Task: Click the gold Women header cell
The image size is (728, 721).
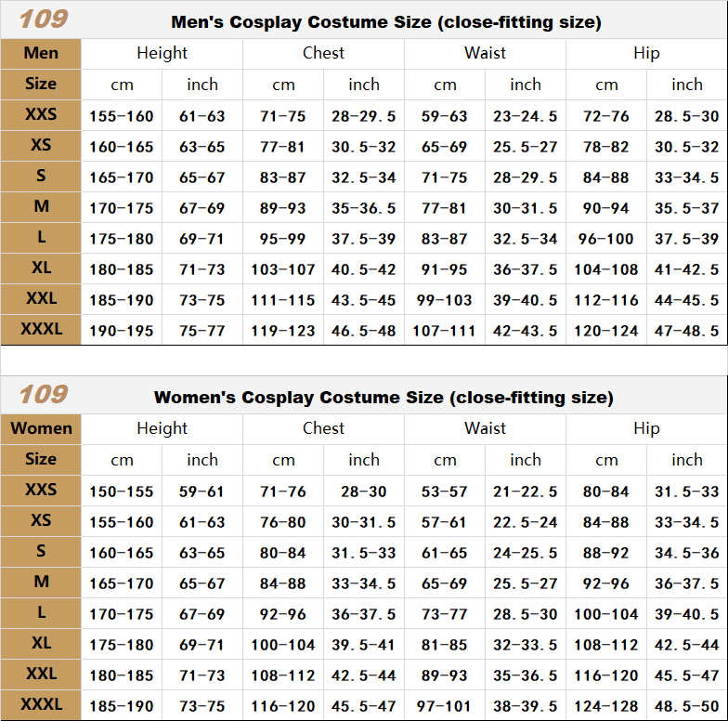Action: tap(41, 428)
